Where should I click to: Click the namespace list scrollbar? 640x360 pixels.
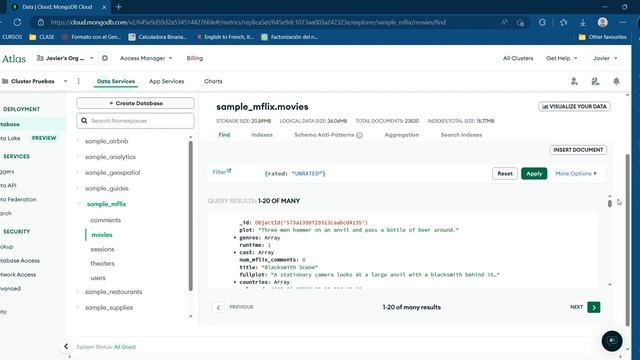click(191, 216)
